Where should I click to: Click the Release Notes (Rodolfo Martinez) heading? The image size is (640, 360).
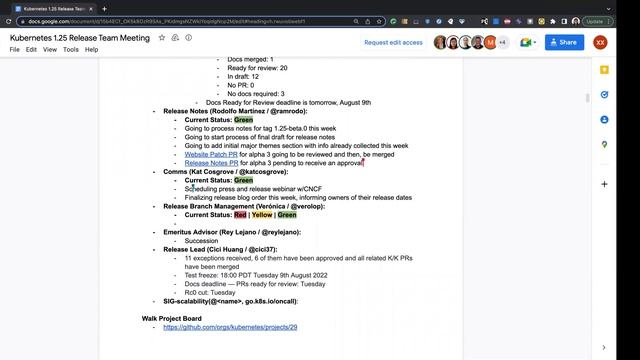[235, 111]
